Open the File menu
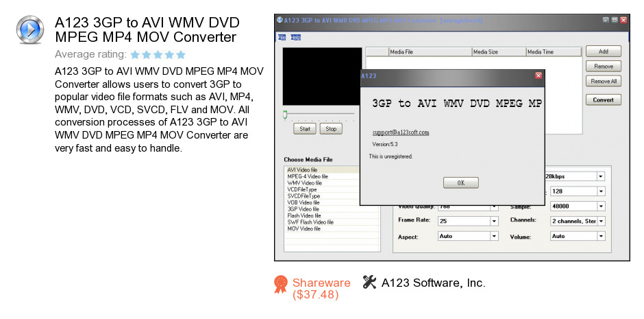 pos(282,38)
